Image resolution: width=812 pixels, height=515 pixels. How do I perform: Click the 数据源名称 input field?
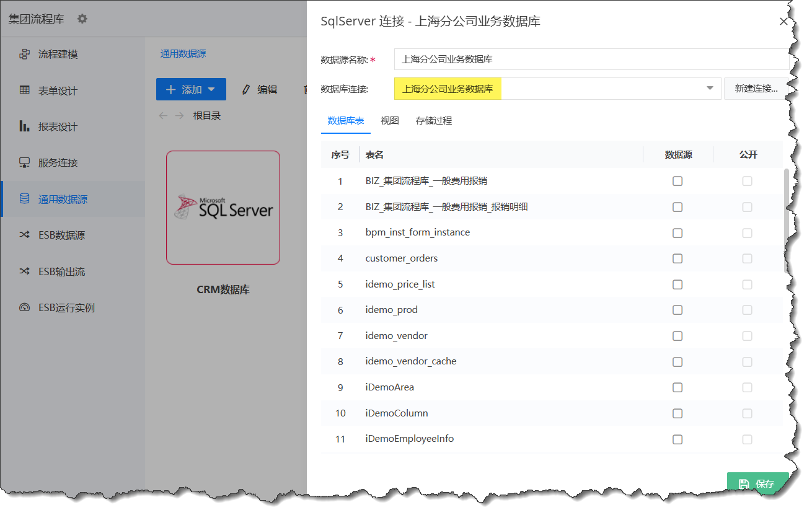[x=591, y=59]
